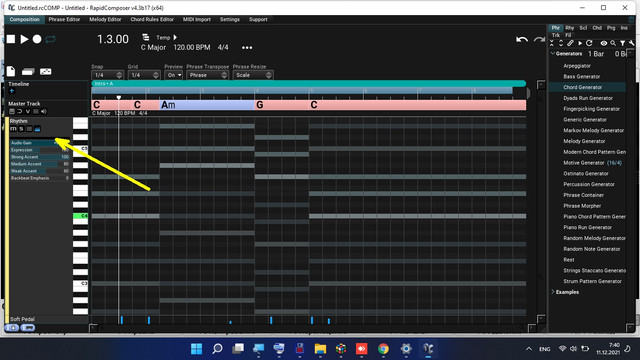The height and width of the screenshot is (360, 640).
Task: Open the Grid value selector
Action: pyautogui.click(x=144, y=75)
